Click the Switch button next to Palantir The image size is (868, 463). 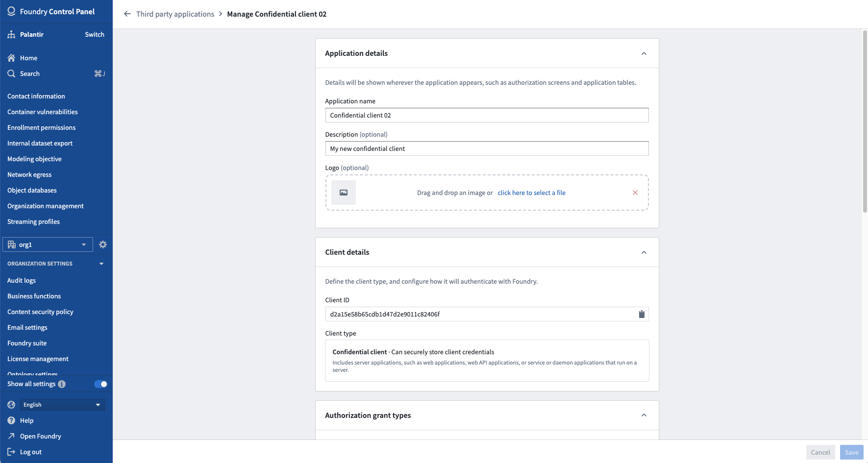(x=95, y=34)
